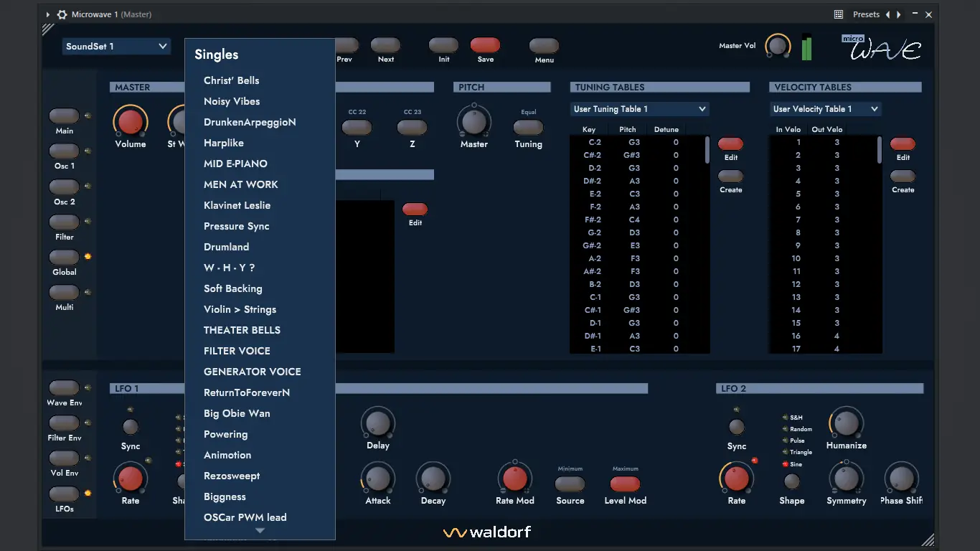980x551 pixels.
Task: Open the User Tuning Table selector
Action: click(639, 108)
